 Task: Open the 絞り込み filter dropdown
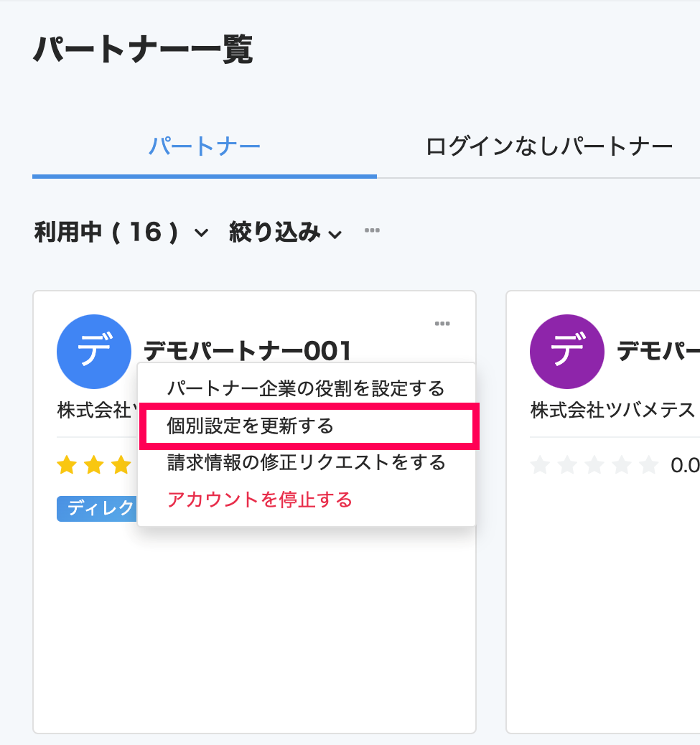[x=285, y=233]
